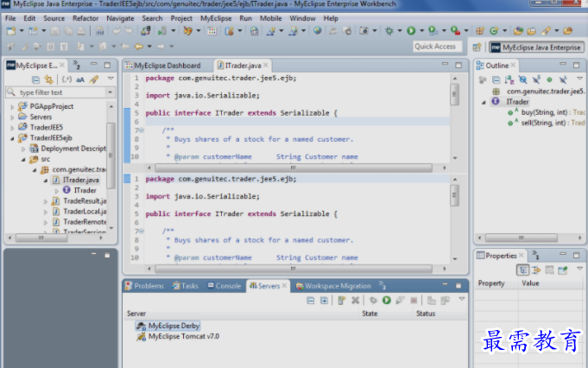
Task: Open the Run button dropdown arrow
Action: pos(422,31)
